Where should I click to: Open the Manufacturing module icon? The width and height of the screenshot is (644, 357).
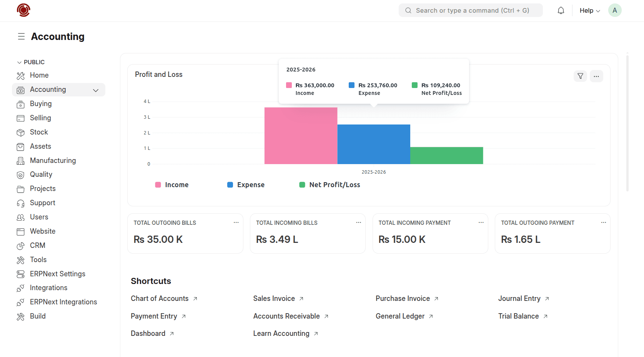point(21,160)
